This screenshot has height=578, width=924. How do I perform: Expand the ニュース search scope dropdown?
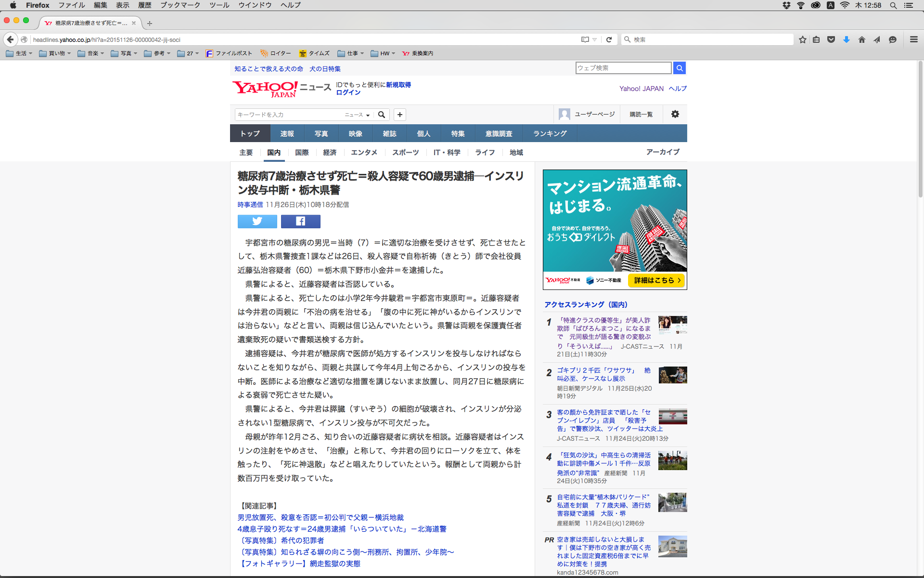pos(357,115)
